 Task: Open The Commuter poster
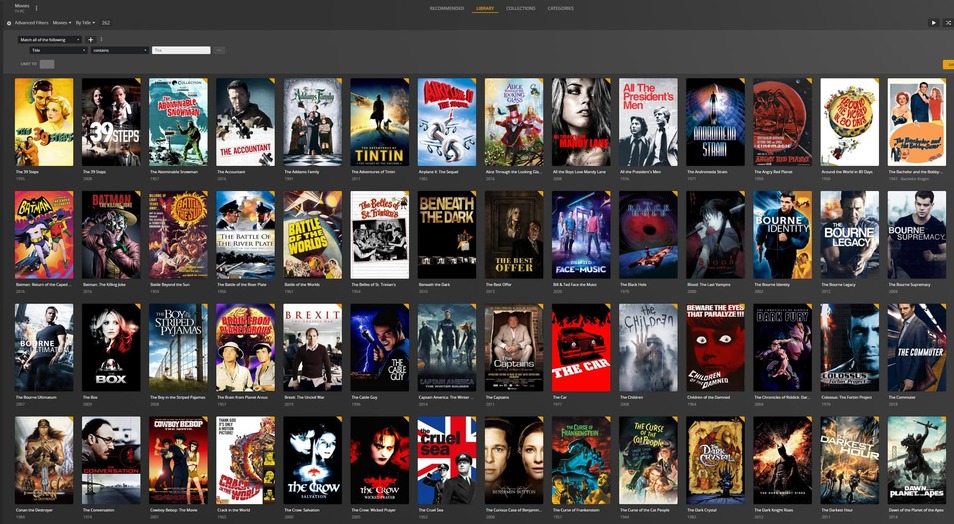[x=916, y=348]
